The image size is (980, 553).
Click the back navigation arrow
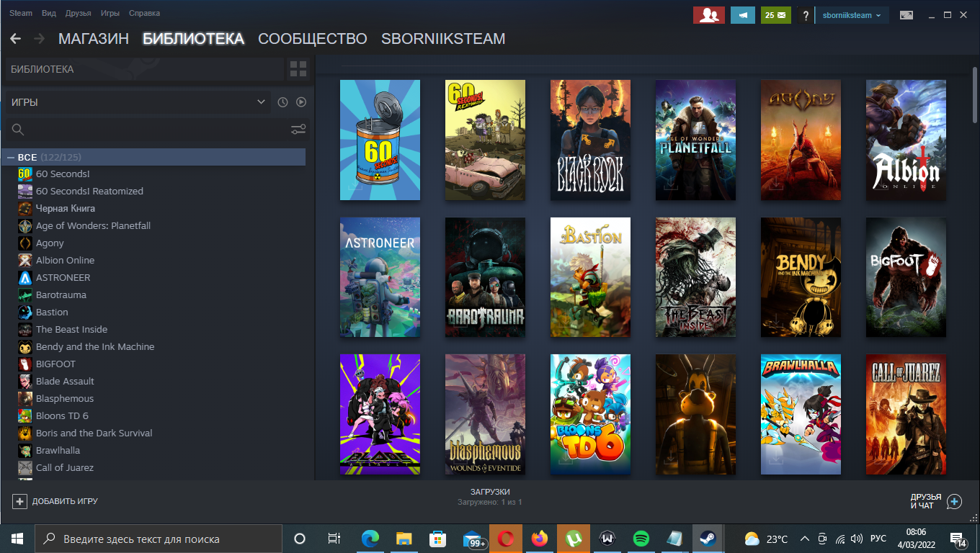click(x=15, y=39)
